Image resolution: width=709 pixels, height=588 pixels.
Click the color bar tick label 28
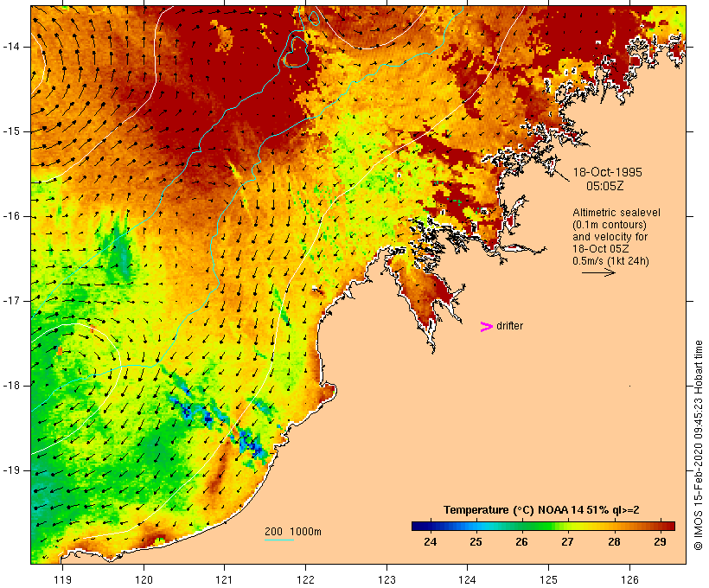(614, 542)
